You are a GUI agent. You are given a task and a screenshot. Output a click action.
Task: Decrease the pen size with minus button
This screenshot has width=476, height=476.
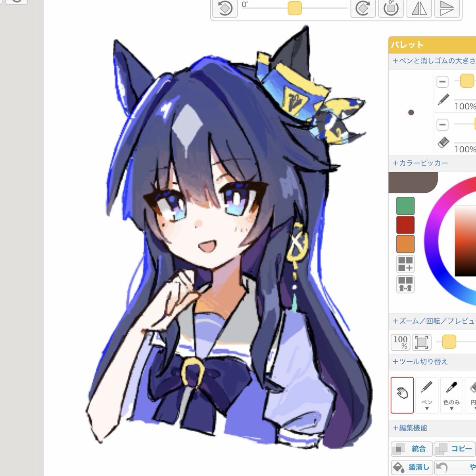click(x=442, y=82)
